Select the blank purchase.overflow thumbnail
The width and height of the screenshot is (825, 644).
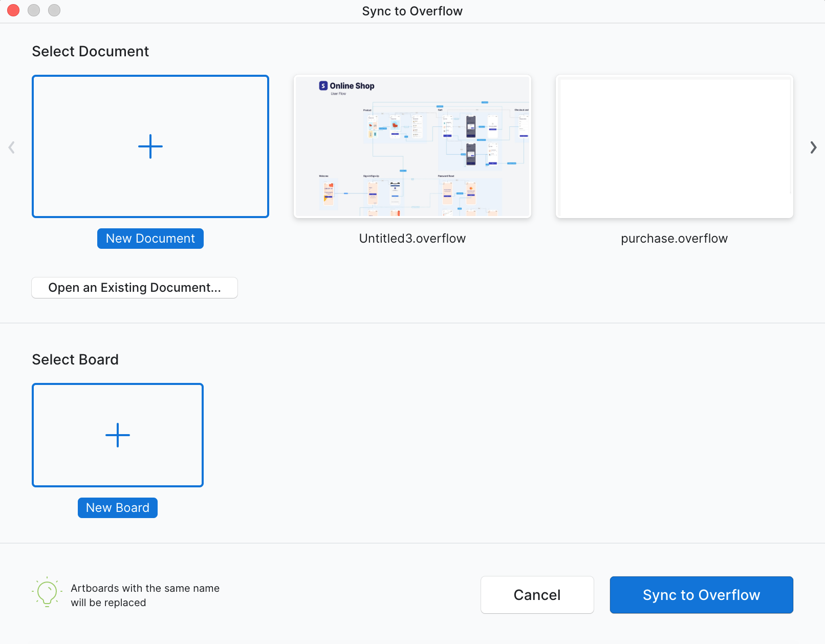(675, 146)
